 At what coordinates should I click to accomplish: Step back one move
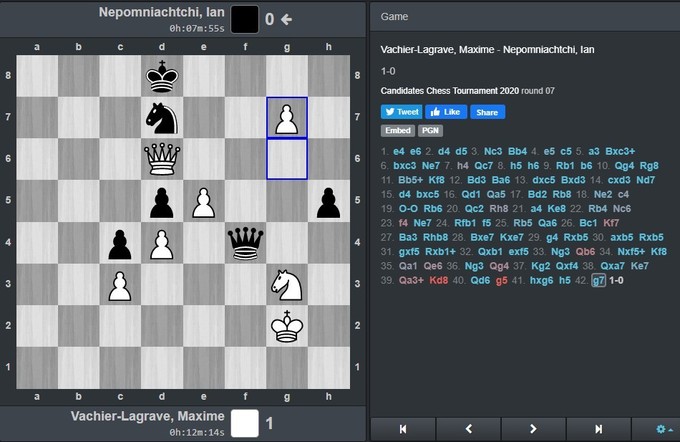tap(468, 429)
